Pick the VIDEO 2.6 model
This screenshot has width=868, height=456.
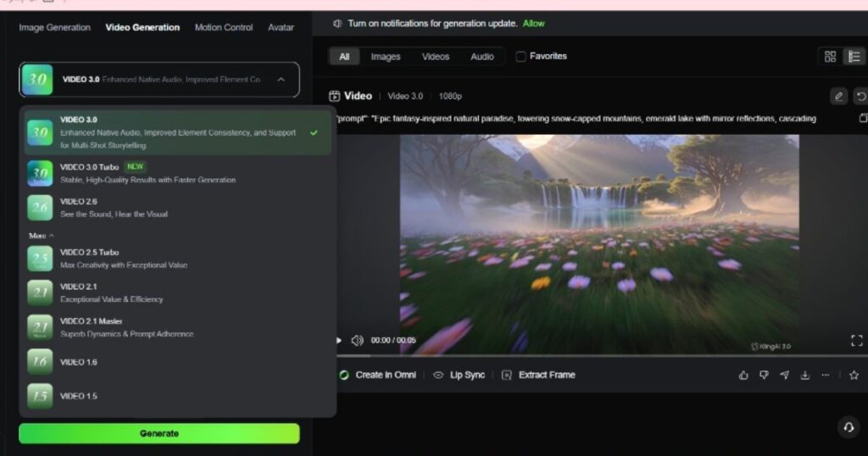click(178, 208)
